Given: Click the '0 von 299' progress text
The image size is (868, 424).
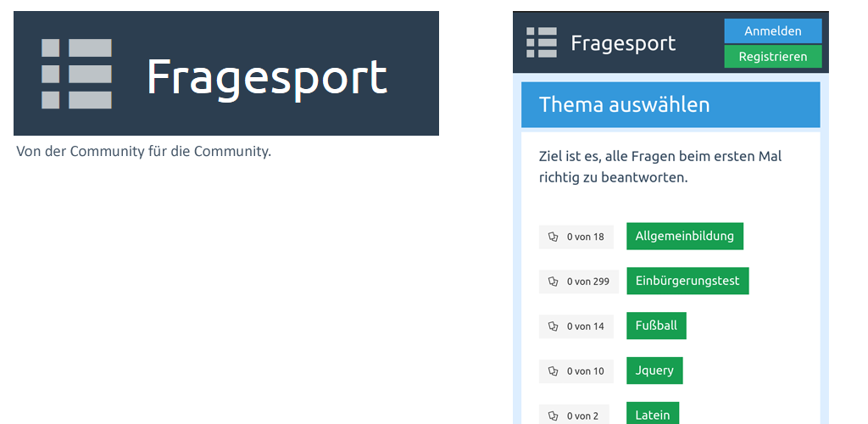Looking at the screenshot, I should (588, 282).
